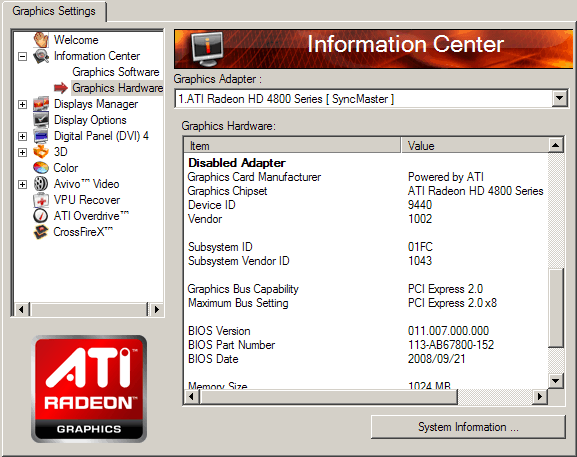
Task: Open VPU Recover in the tree
Action: 87,200
